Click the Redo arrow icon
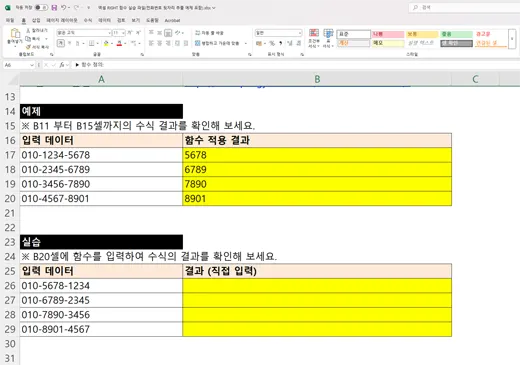The width and height of the screenshot is (520, 365). 77,7
